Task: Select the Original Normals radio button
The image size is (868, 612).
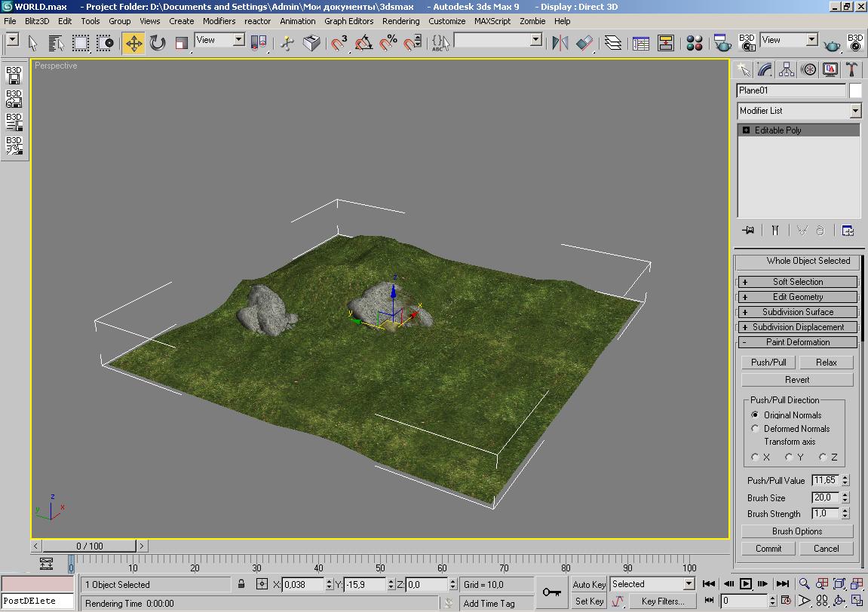Action: (x=755, y=415)
